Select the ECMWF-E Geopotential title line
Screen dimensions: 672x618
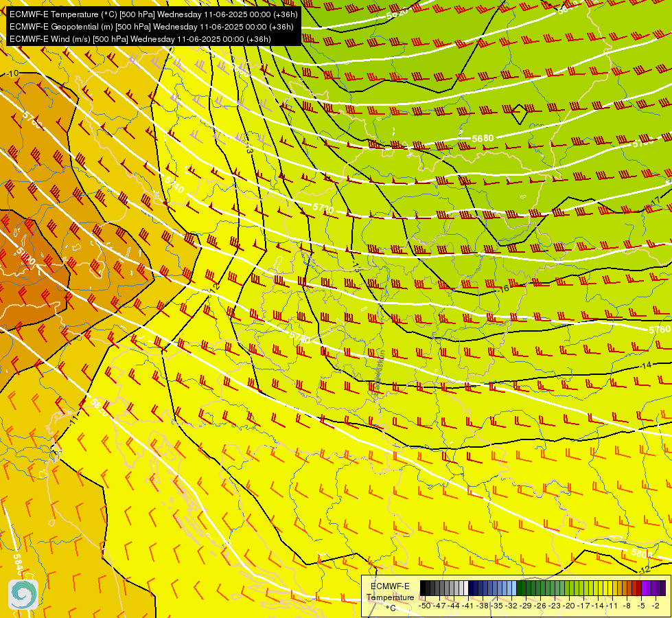click(151, 27)
